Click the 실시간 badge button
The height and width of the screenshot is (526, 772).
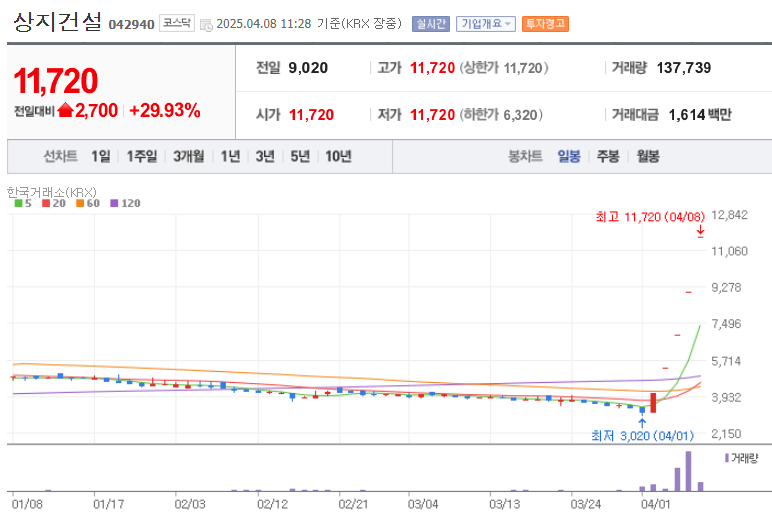click(x=431, y=24)
